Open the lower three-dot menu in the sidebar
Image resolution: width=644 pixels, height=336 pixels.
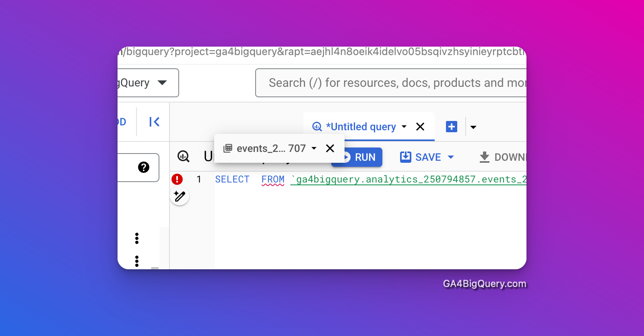click(137, 261)
